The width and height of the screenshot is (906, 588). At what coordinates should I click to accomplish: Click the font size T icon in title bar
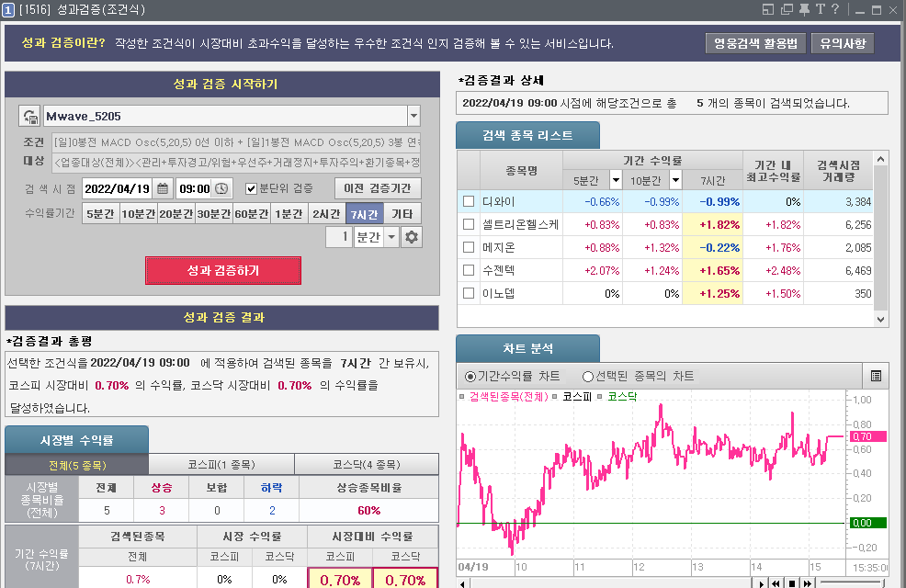820,9
